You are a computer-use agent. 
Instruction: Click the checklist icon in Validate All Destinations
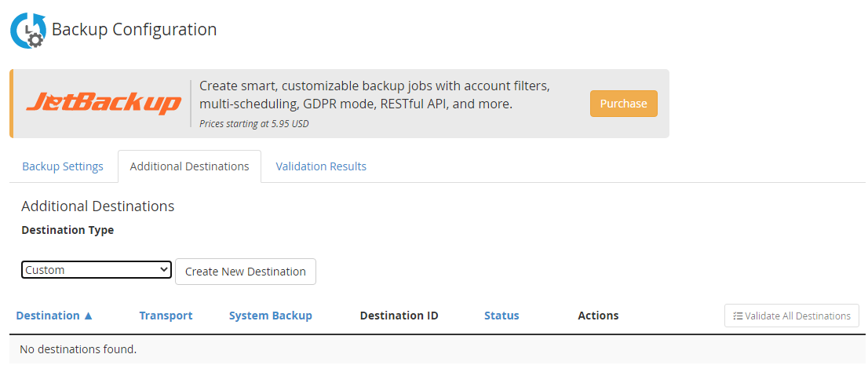point(738,316)
